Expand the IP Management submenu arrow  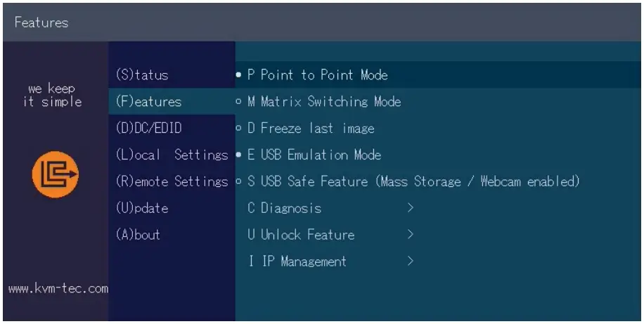click(x=410, y=261)
